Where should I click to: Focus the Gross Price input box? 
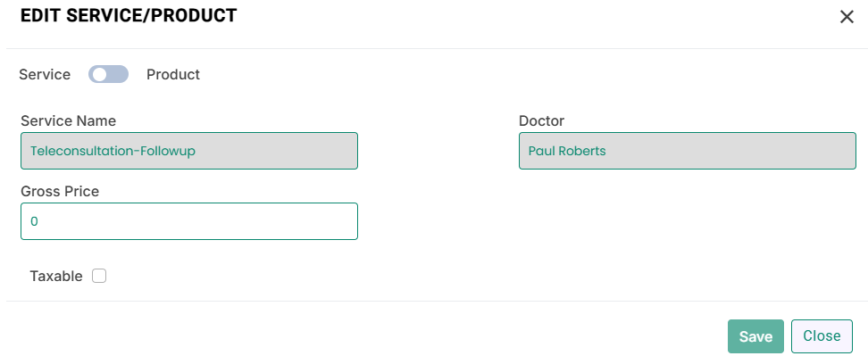(x=189, y=221)
